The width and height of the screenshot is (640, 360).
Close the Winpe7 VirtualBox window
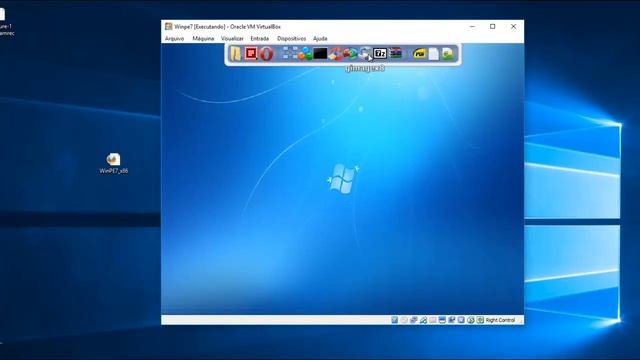(513, 27)
